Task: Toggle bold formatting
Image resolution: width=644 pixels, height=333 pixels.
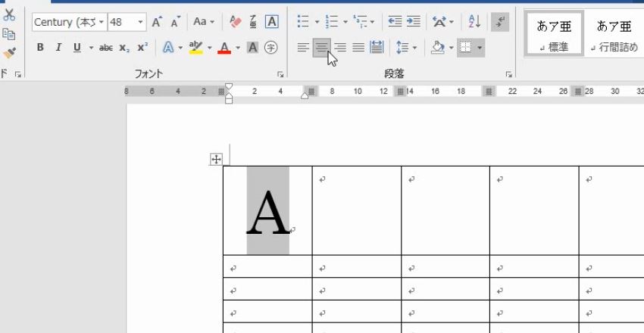Action: (40, 48)
